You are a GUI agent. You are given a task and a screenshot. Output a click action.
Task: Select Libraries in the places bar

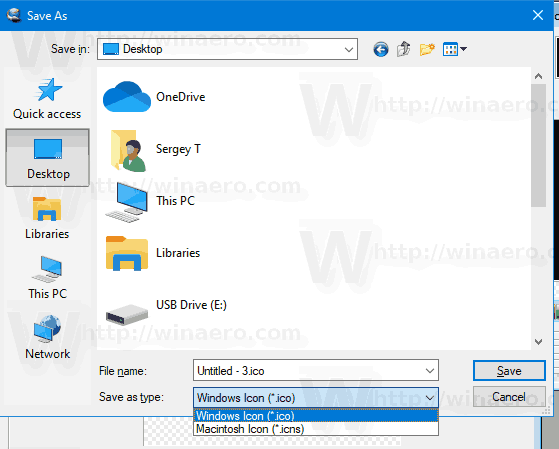[47, 218]
